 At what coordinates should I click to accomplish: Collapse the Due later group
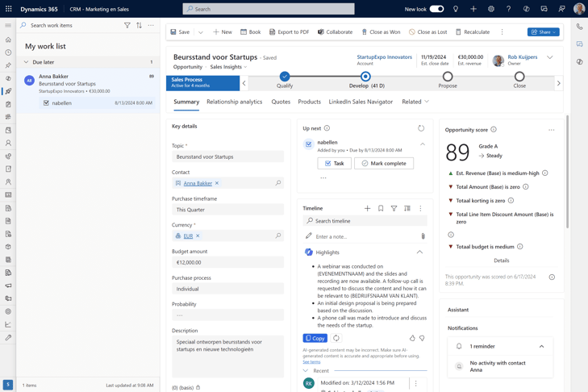click(26, 62)
